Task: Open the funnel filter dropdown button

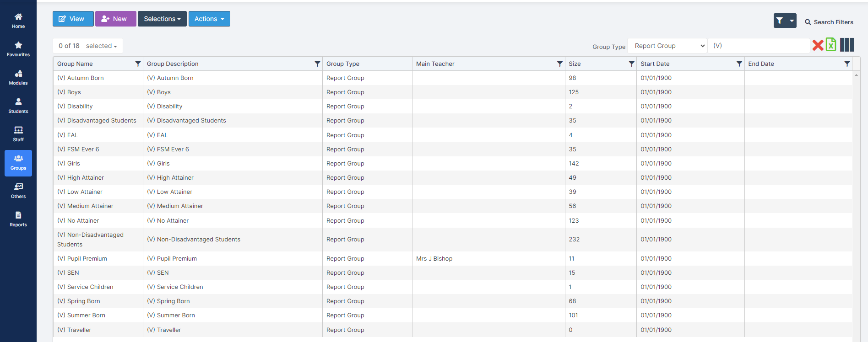Action: (x=785, y=21)
